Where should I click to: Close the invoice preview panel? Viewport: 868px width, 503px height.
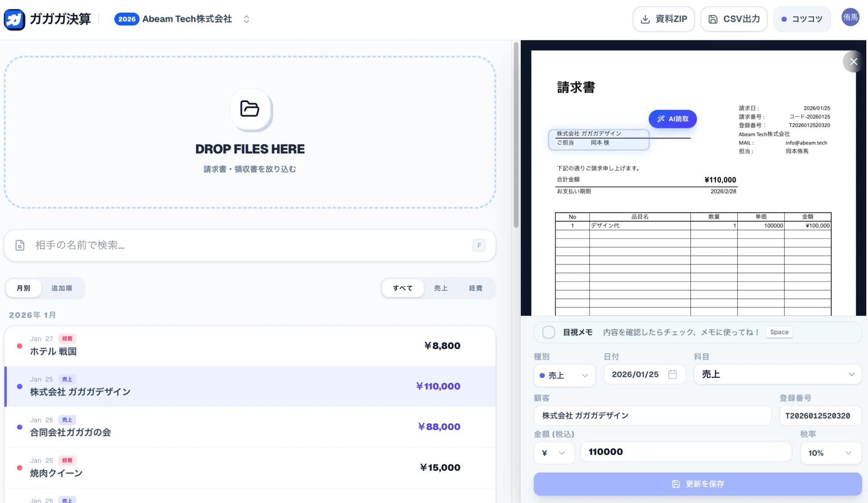coord(853,62)
